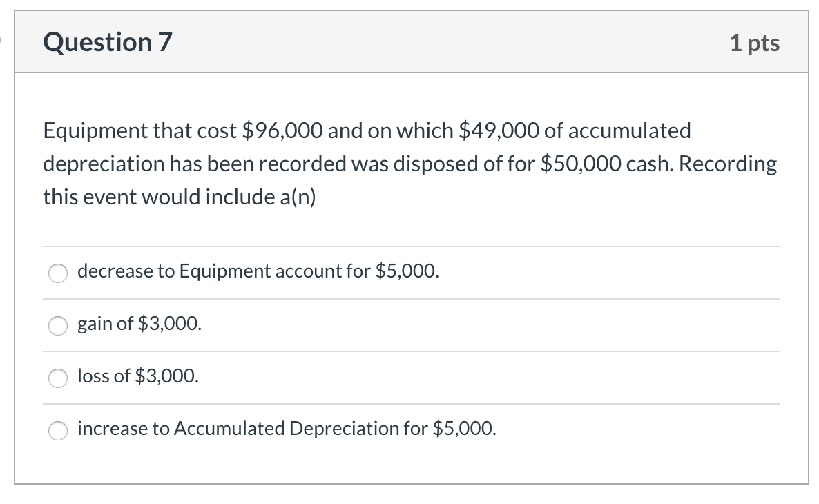Click the 'increase to Accumulated Depreciation for $5,000.' label
Screen dimensions: 819x504
(287, 428)
